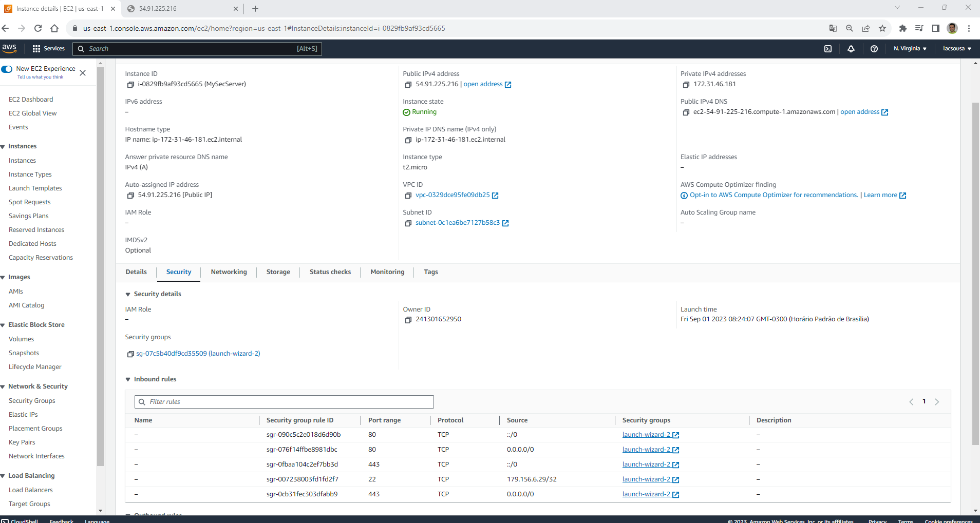Open the Tags tab
The image size is (980, 523).
click(x=431, y=272)
